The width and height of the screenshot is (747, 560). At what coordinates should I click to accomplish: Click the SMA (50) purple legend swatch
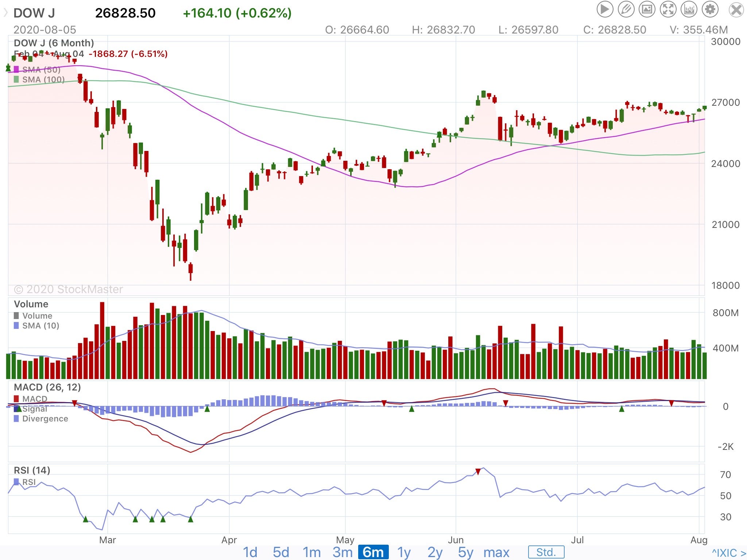16,69
